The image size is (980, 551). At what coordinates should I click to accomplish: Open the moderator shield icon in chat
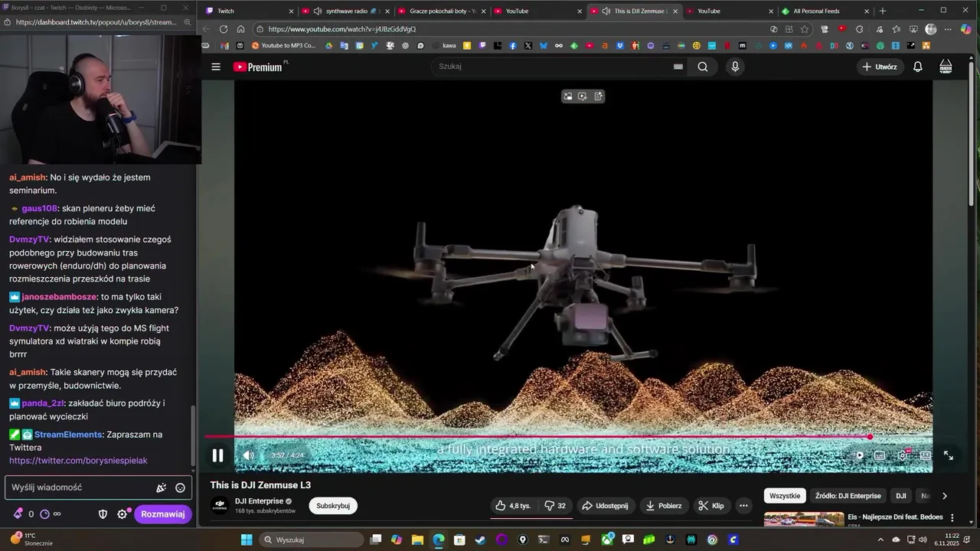(x=103, y=514)
